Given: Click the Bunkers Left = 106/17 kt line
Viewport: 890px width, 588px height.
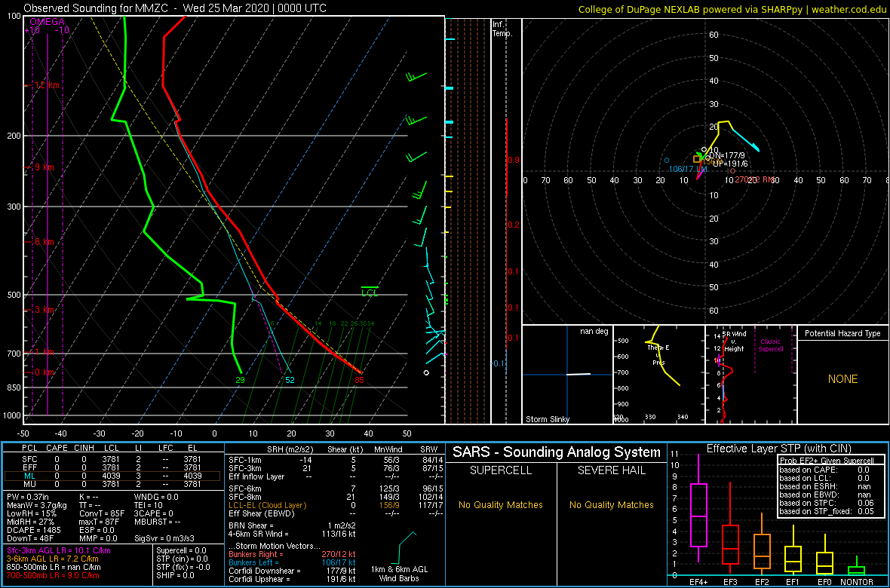Looking at the screenshot, I should coord(292,562).
